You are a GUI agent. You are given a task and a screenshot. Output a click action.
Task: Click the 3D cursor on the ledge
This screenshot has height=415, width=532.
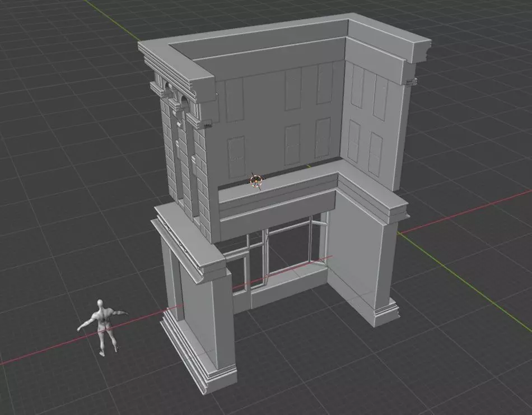256,181
